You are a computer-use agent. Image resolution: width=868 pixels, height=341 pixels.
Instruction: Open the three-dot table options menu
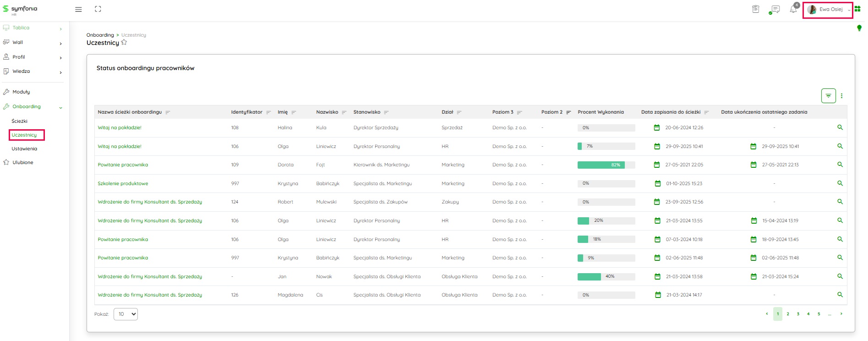(x=841, y=96)
